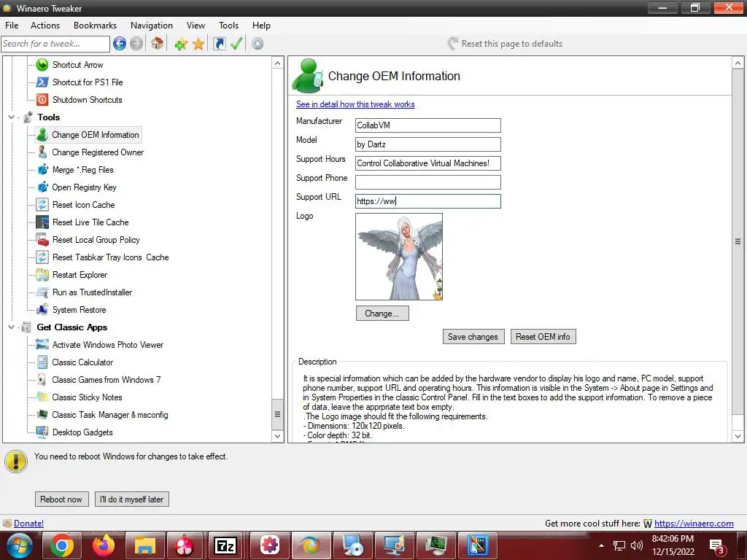Click the shortcut export toolbar icon

219,44
